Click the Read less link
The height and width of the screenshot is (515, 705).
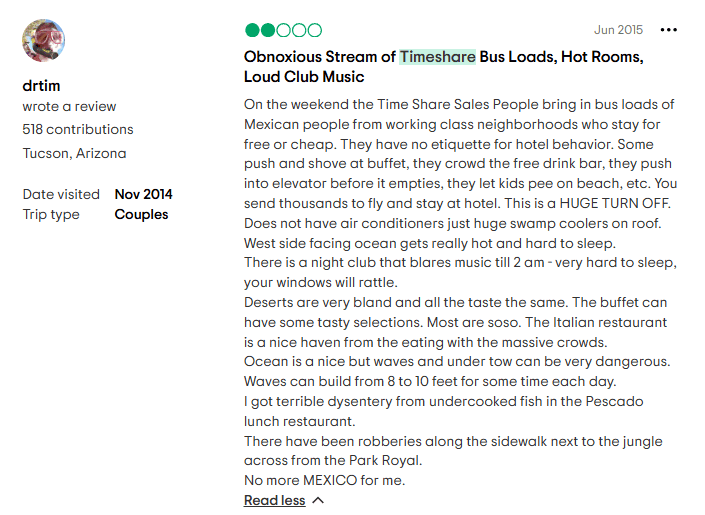(274, 500)
